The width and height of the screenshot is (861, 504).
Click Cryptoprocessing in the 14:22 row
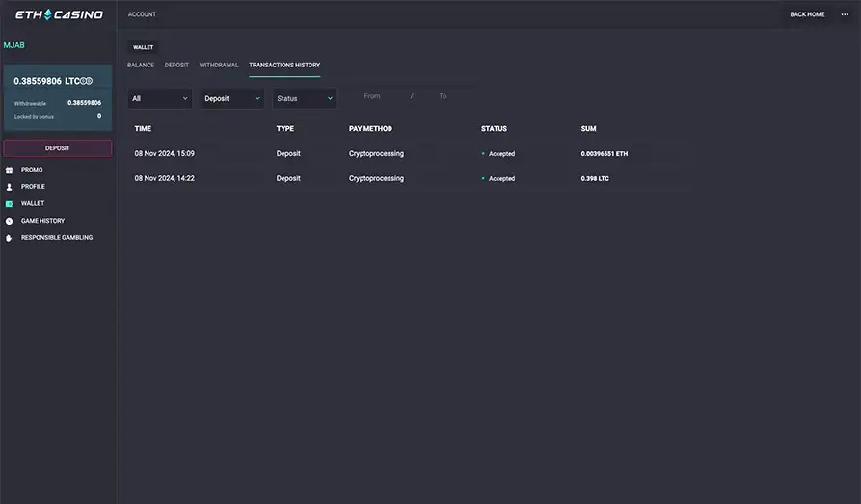376,178
